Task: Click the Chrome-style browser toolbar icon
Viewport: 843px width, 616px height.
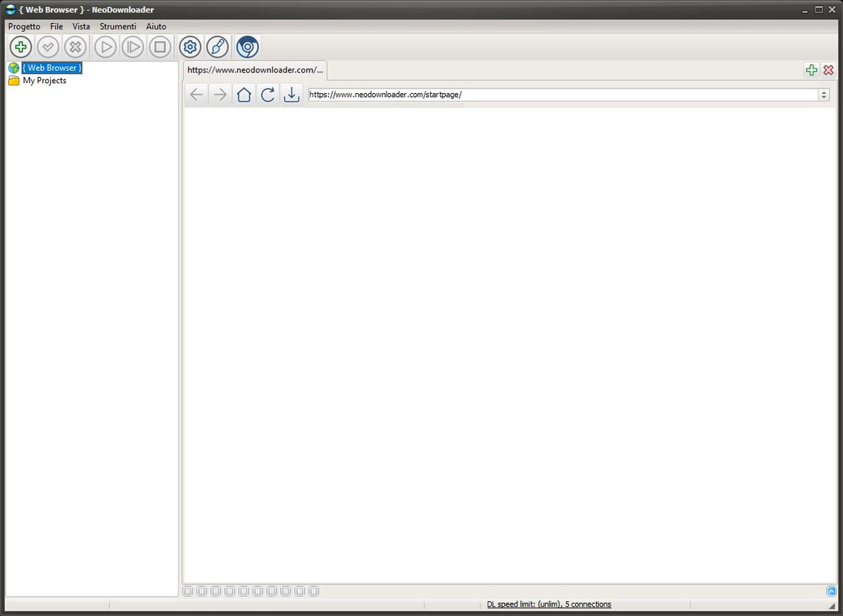Action: coord(247,47)
